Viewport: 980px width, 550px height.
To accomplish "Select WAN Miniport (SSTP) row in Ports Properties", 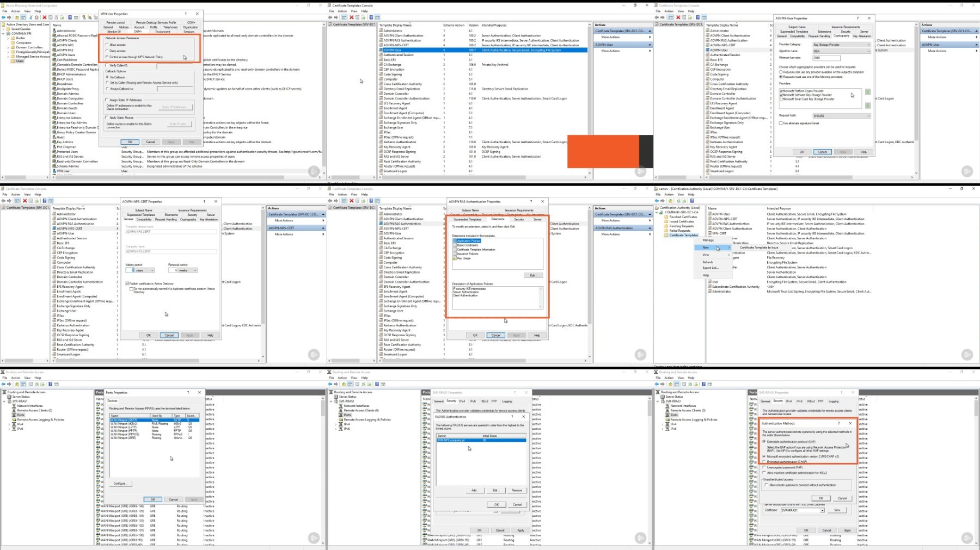I will coord(154,420).
